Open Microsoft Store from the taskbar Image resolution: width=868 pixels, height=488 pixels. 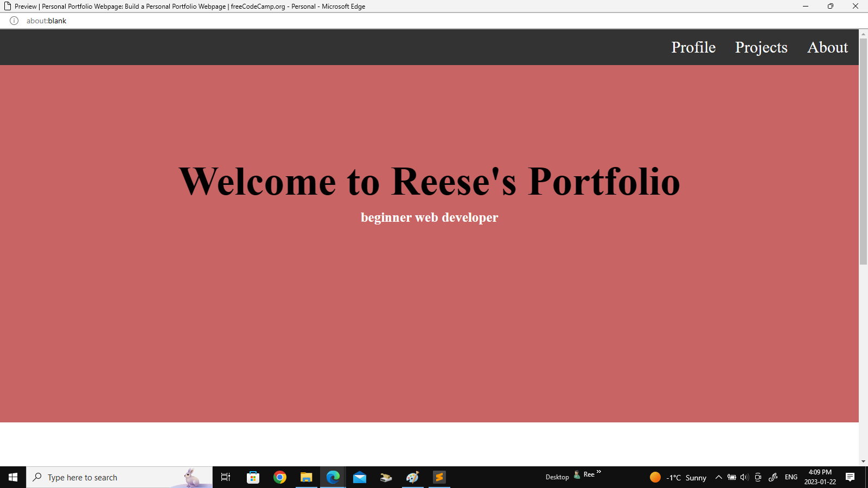coord(253,477)
